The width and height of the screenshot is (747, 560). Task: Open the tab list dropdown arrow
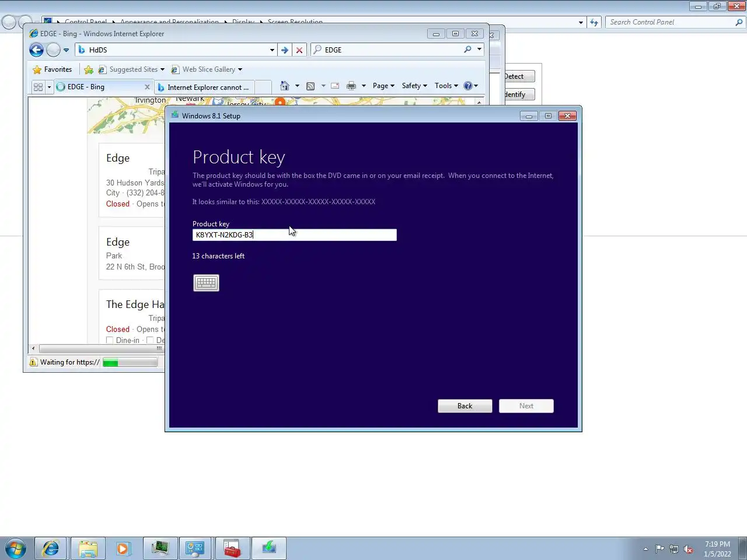click(x=49, y=87)
